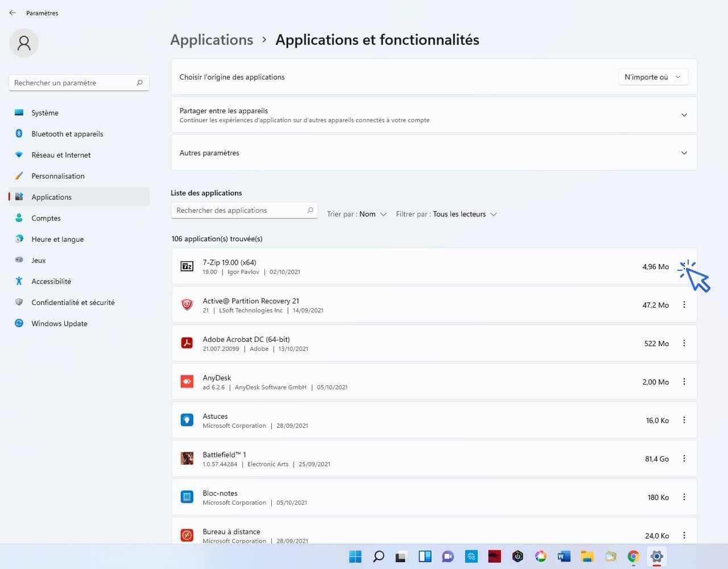Screen dimensions: 728x569
Task: Open File Explorer from the taskbar
Action: pyautogui.click(x=587, y=556)
